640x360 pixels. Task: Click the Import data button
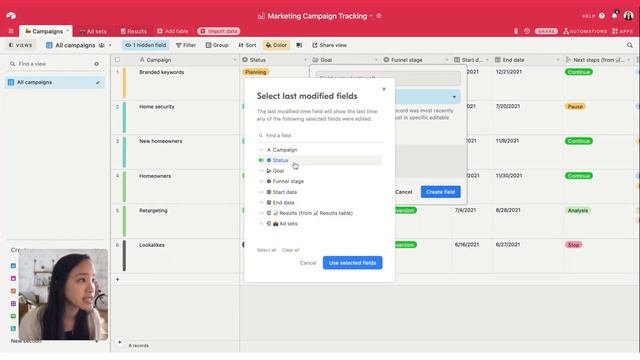point(219,31)
